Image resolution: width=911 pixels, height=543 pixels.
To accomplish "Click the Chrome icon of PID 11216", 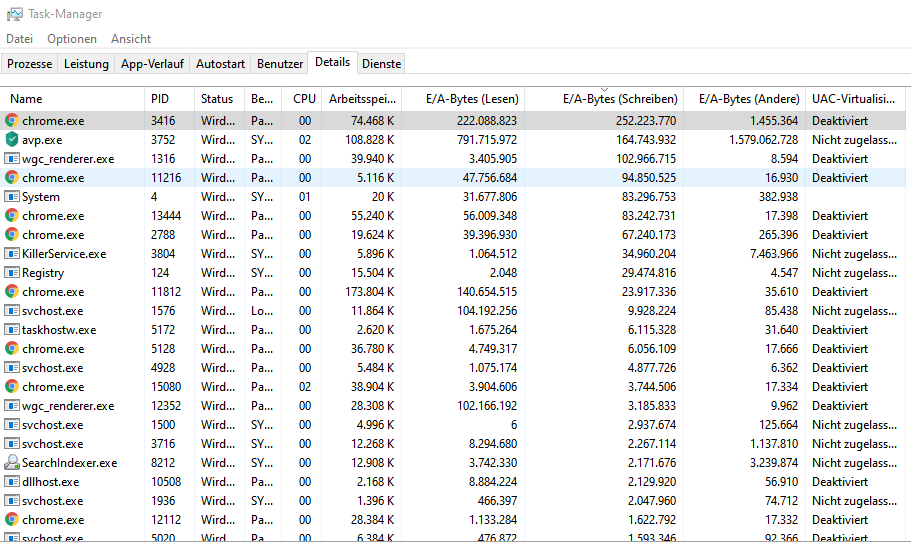I will (x=12, y=177).
